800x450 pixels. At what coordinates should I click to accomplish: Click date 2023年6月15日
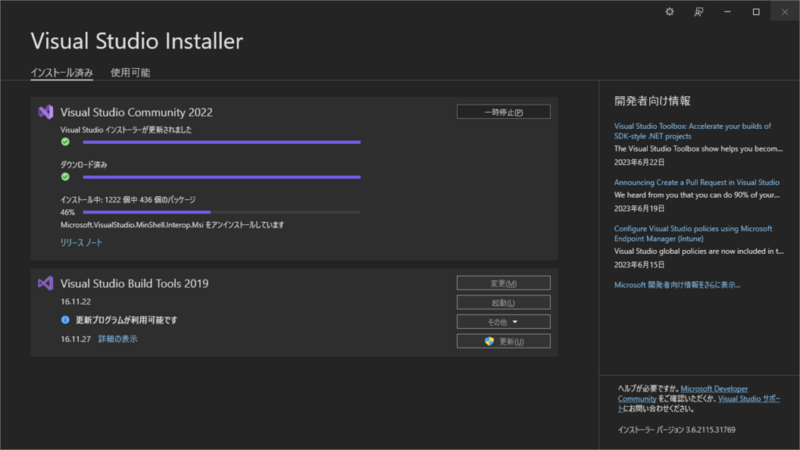[x=639, y=265]
